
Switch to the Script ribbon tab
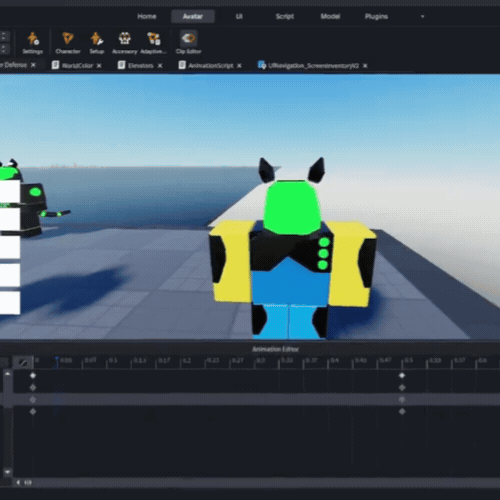(285, 16)
